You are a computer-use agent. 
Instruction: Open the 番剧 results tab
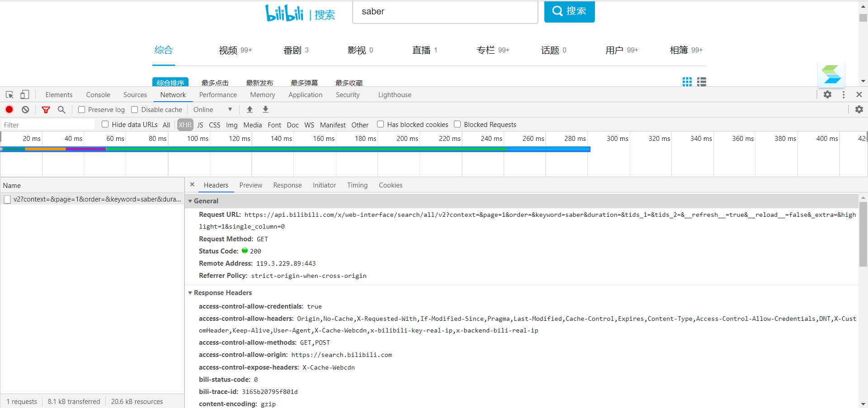click(x=296, y=50)
